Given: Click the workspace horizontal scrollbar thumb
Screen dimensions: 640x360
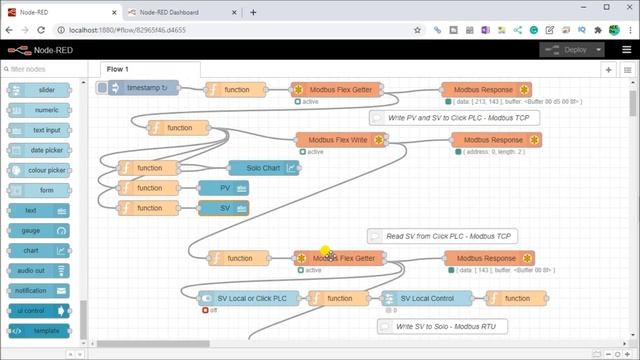Looking at the screenshot, I should [x=153, y=344].
